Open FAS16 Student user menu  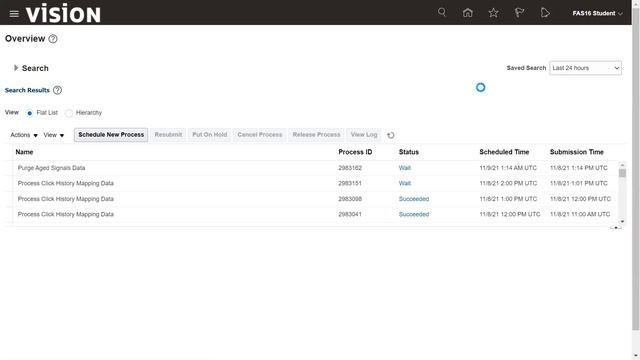coord(598,13)
